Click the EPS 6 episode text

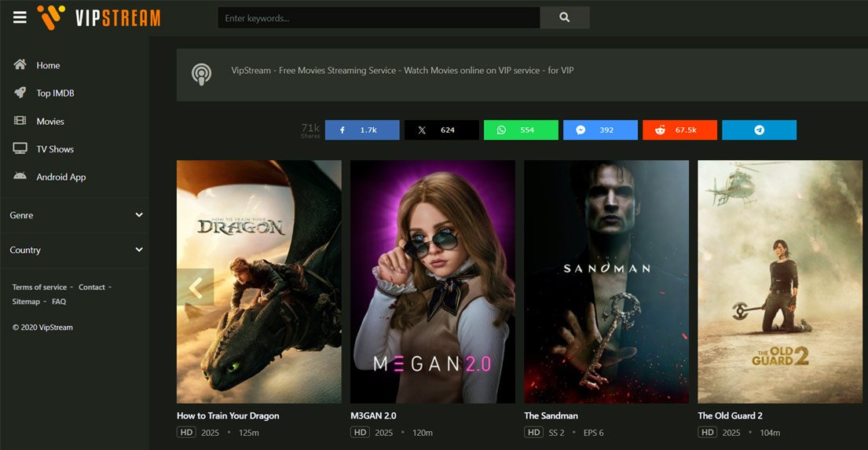pyautogui.click(x=593, y=433)
